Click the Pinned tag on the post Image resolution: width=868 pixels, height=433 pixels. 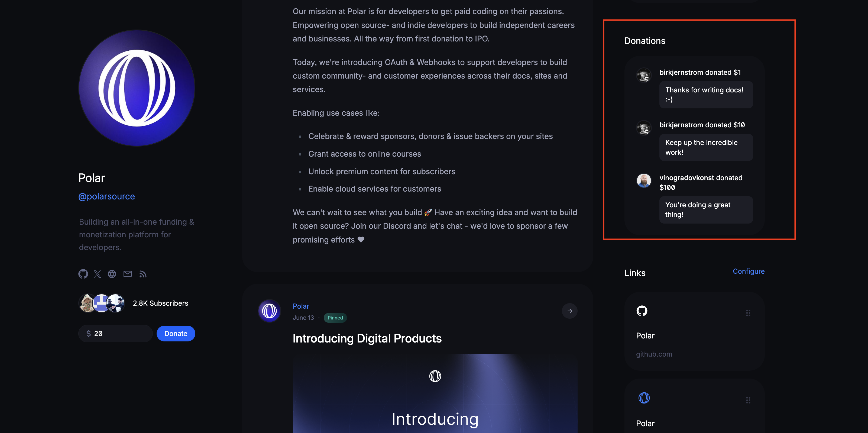point(334,317)
